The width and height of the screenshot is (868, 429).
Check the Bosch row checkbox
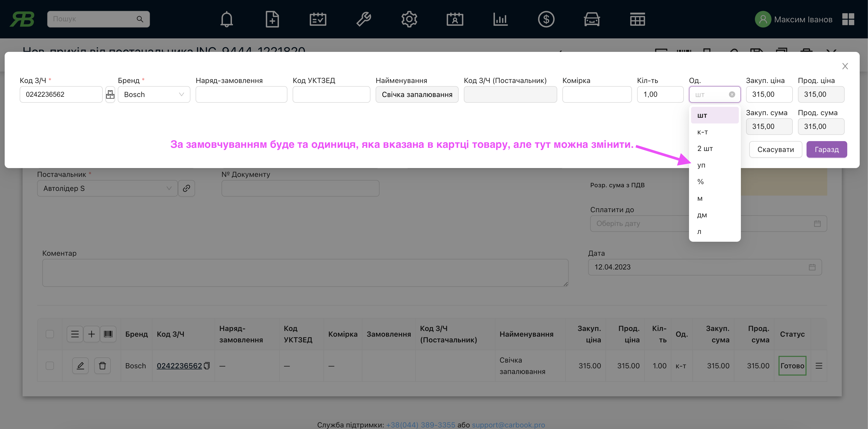[50, 366]
